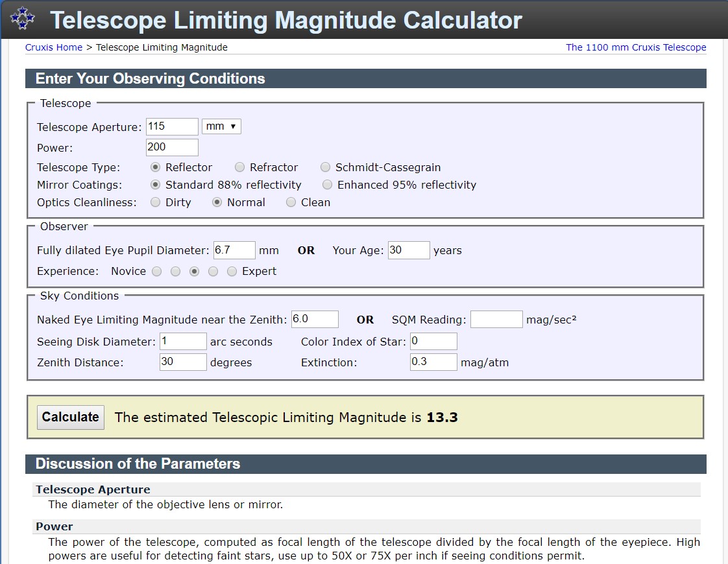This screenshot has width=728, height=564.
Task: Set Experience level to Novice
Action: pos(156,271)
